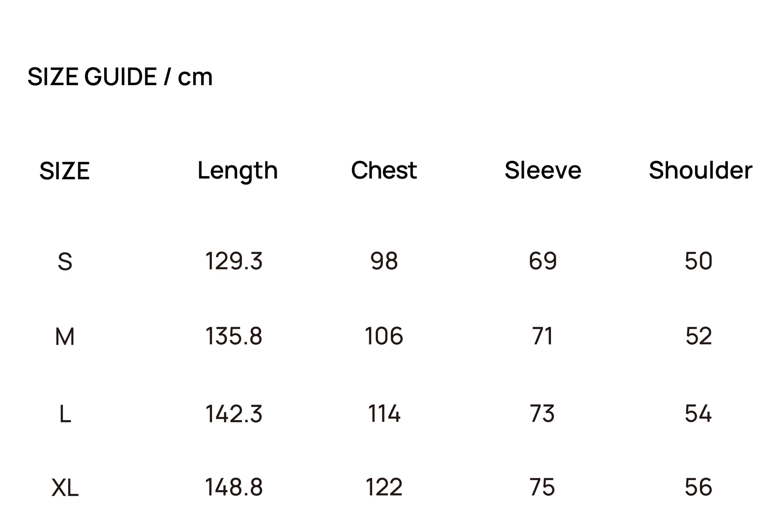Click the SIZE column header
Screen dimensions: 777x532
pyautogui.click(x=65, y=171)
